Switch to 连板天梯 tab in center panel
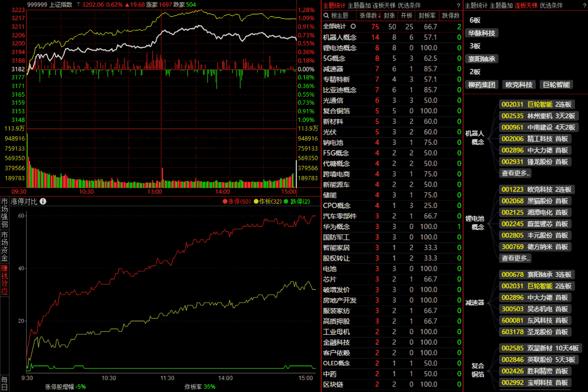This screenshot has width=588, height=392. (x=384, y=5)
